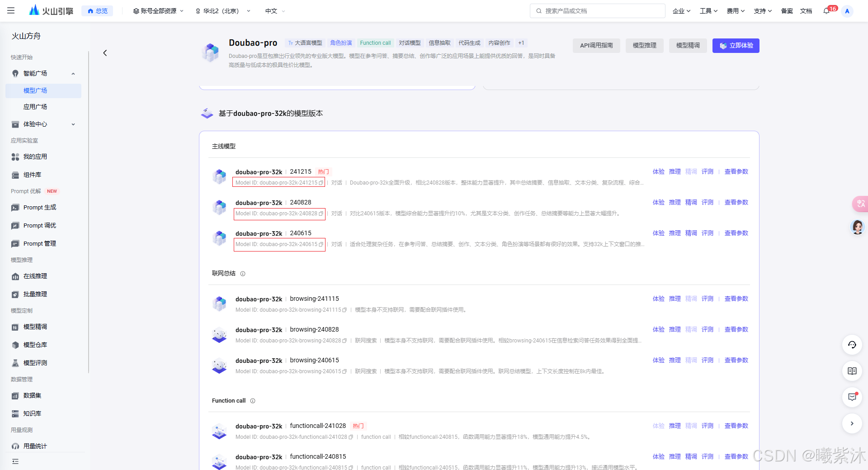The height and width of the screenshot is (470, 868).
Task: Click the 角色扮演 tag in header
Action: pos(341,43)
